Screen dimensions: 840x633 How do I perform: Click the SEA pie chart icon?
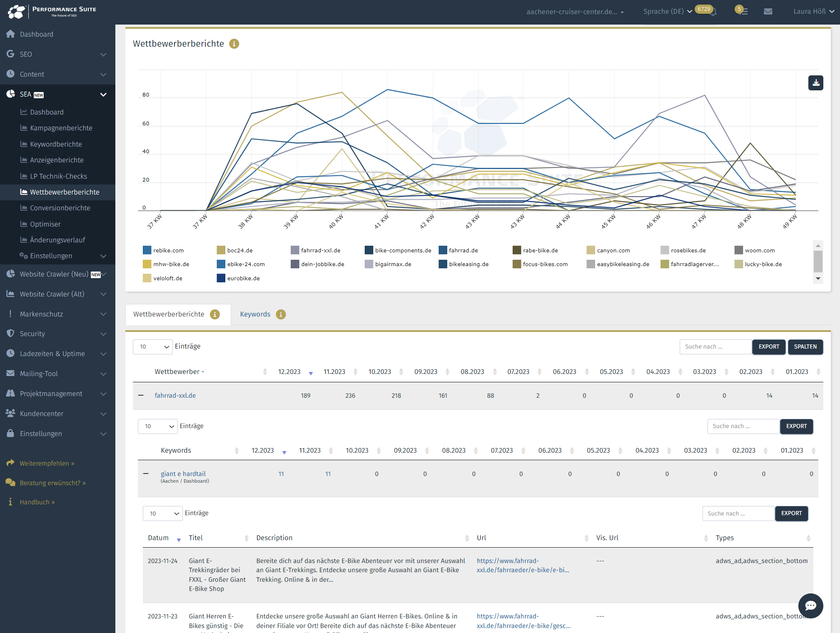point(11,94)
